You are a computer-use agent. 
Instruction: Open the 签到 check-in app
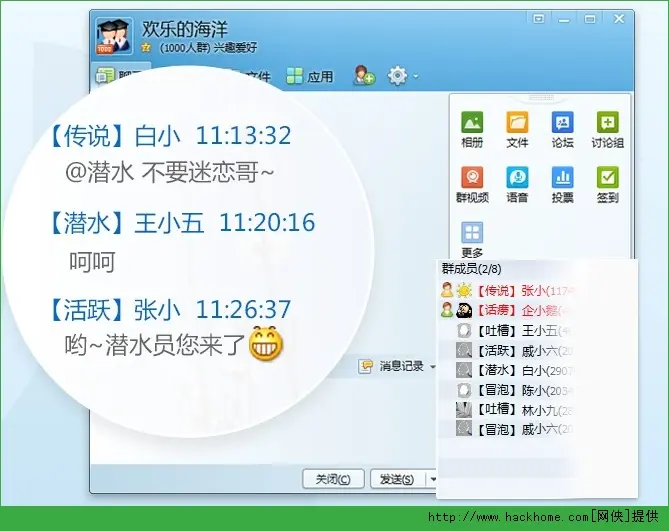[x=608, y=184]
